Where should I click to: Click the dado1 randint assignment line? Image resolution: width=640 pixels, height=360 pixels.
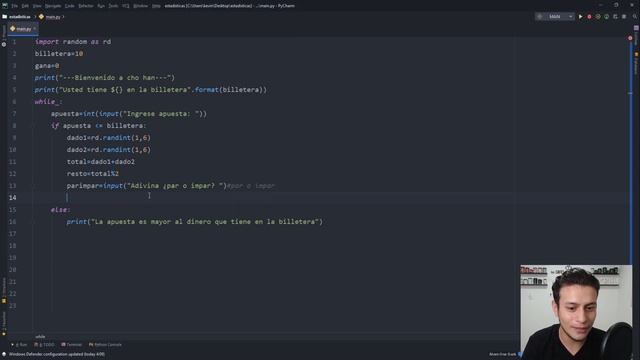point(109,138)
